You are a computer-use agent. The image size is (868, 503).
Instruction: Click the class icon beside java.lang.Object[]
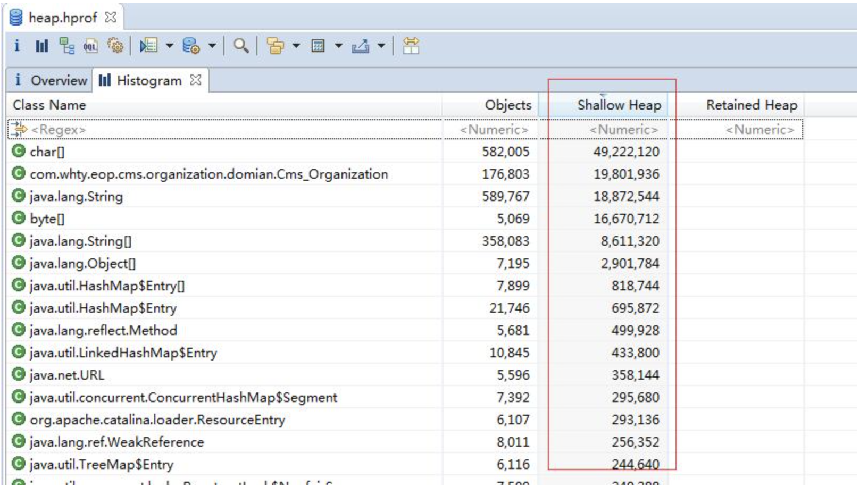pyautogui.click(x=19, y=263)
